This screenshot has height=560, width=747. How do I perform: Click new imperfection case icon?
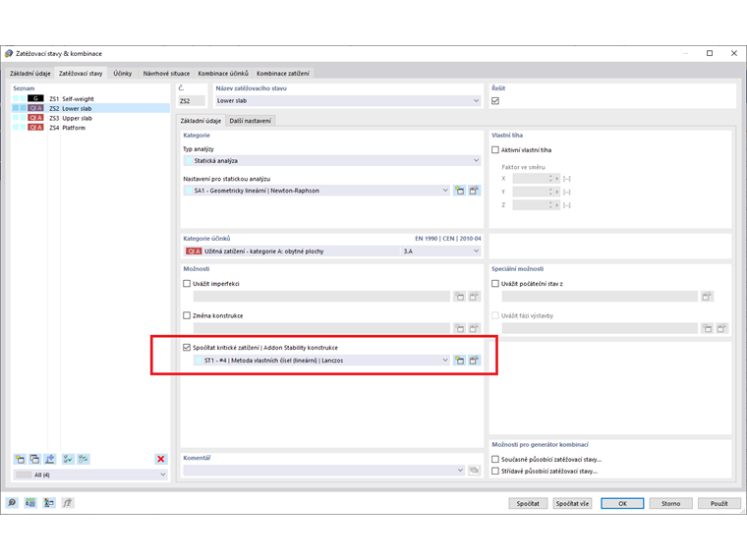[x=459, y=297]
